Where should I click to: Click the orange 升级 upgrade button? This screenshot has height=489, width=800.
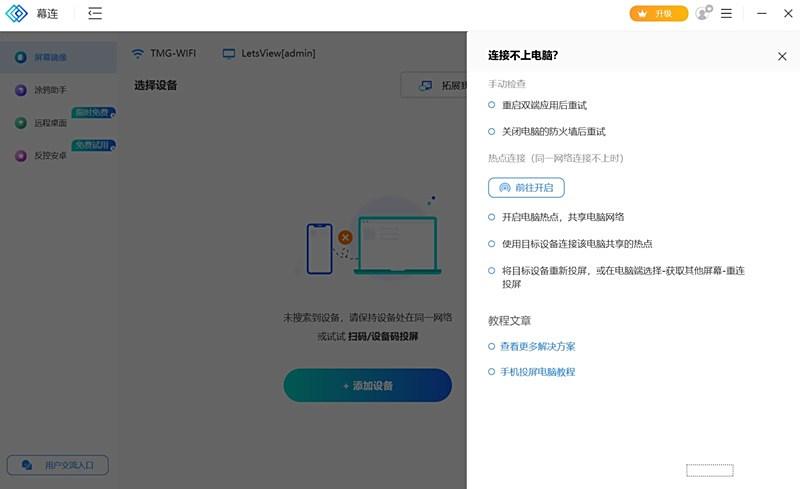click(x=658, y=14)
